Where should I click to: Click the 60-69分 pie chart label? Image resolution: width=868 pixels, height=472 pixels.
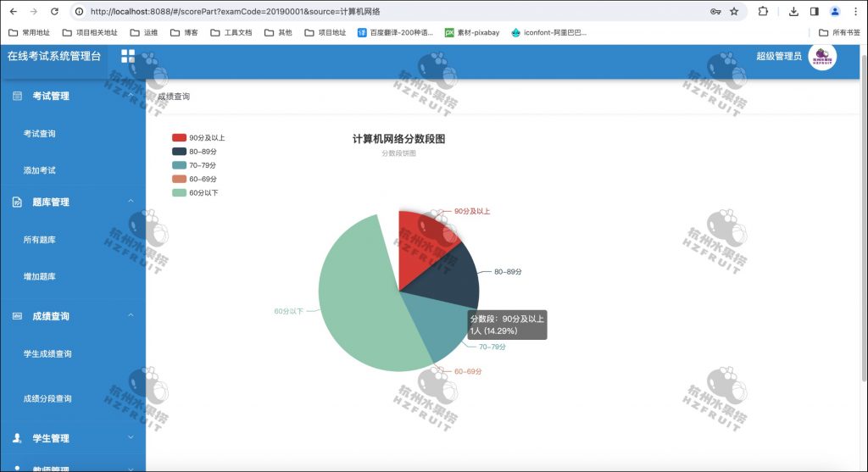tap(468, 371)
